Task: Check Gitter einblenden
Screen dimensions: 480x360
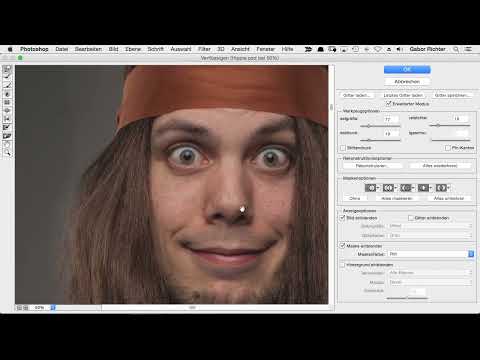Action: click(411, 218)
